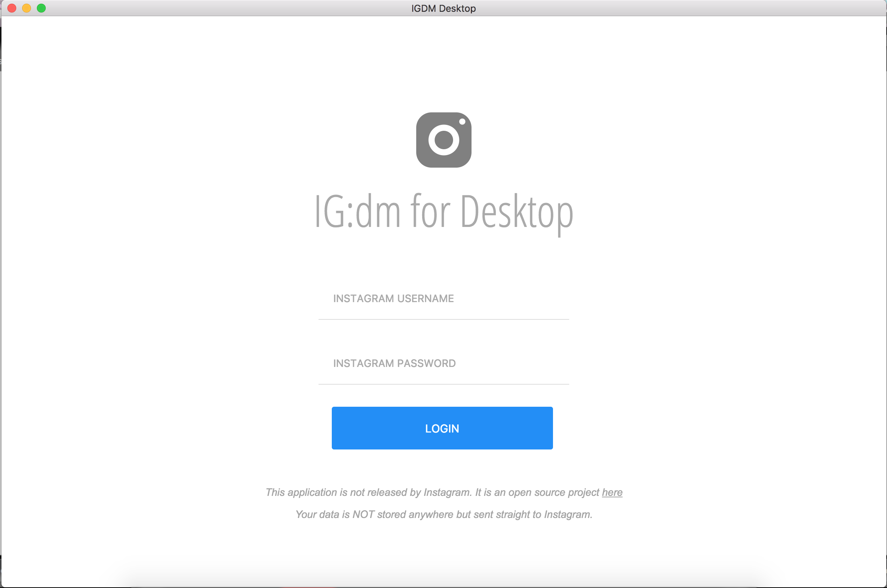The height and width of the screenshot is (588, 887).
Task: Enter fullscreen with the green button
Action: click(41, 8)
